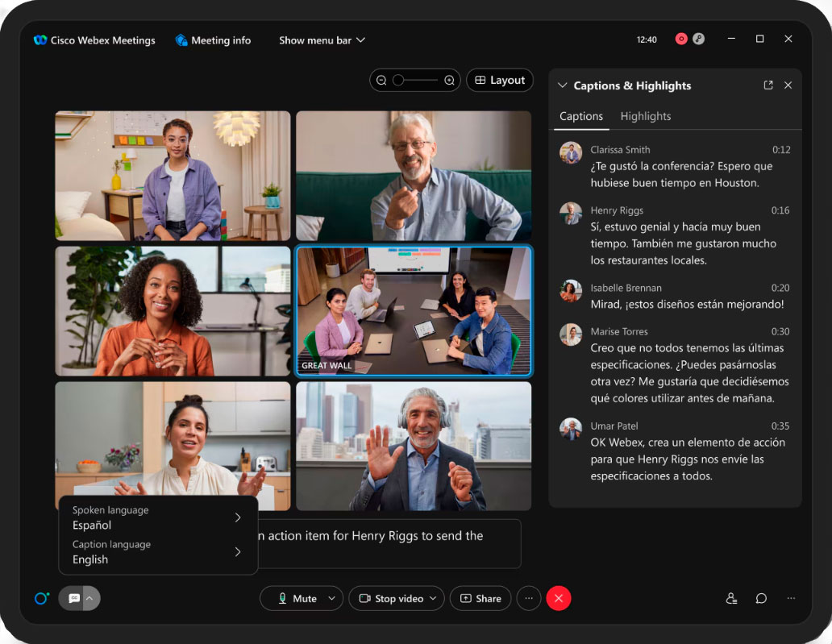Open the Layout options button
Image resolution: width=832 pixels, height=644 pixels.
point(499,80)
